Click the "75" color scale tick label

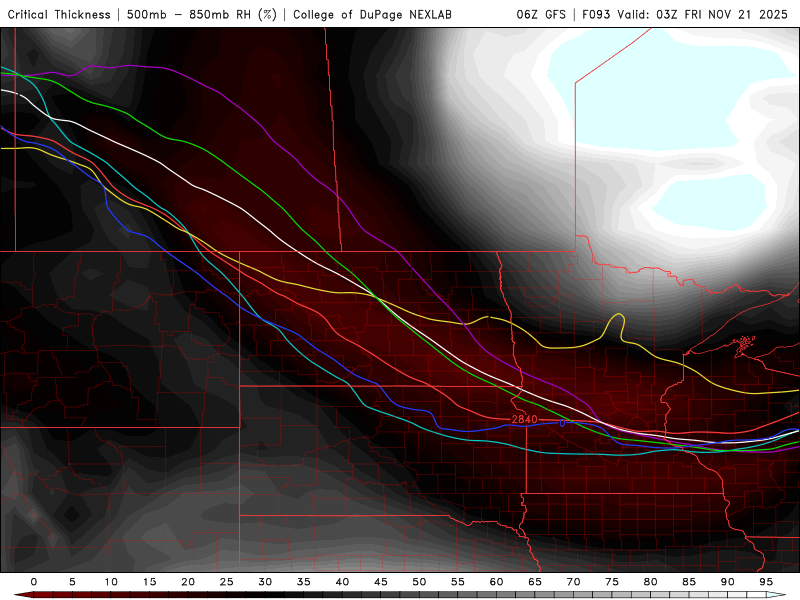[612, 582]
